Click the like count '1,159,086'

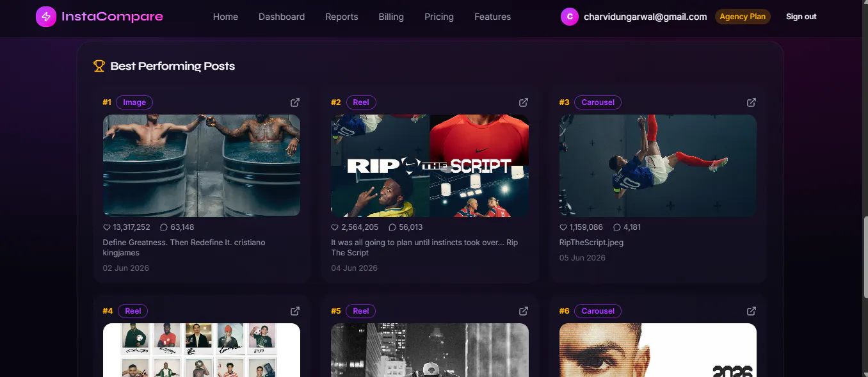click(586, 227)
